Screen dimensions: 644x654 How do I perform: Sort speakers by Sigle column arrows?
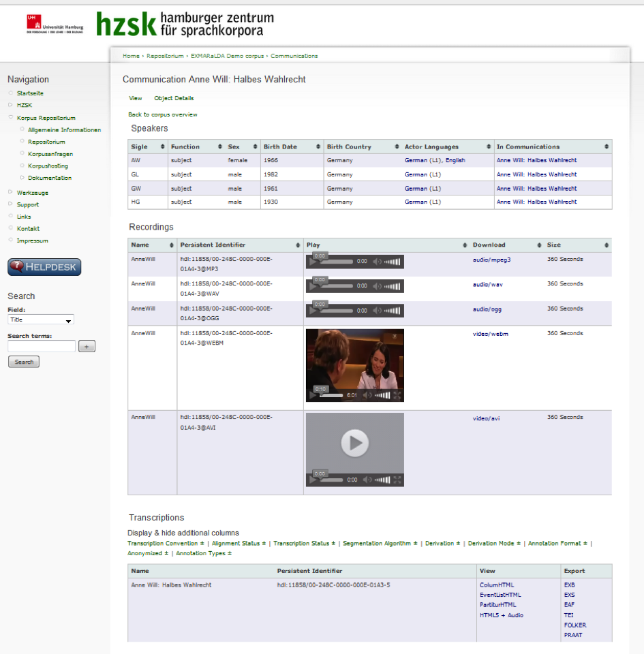pos(163,147)
